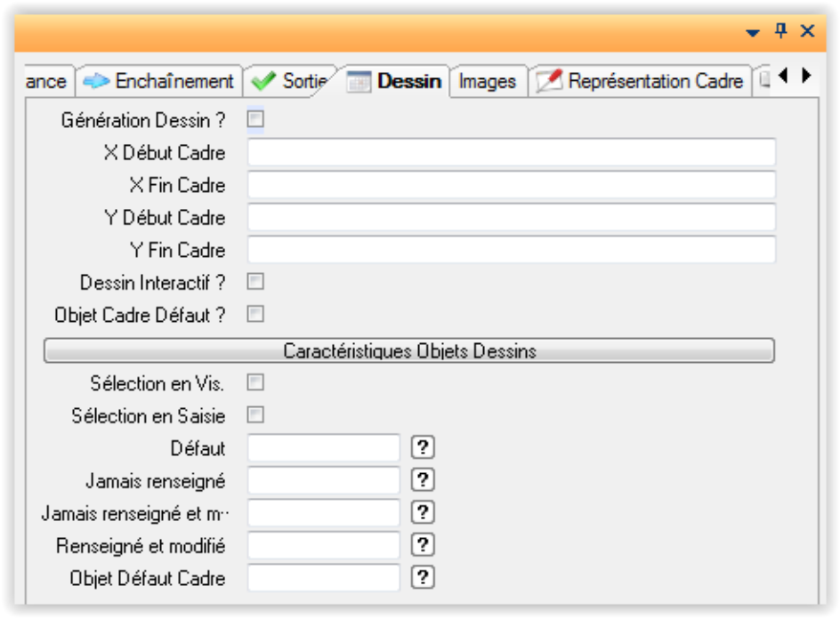Open help for Renseigné et modifié field
840x618 pixels.
pos(423,545)
